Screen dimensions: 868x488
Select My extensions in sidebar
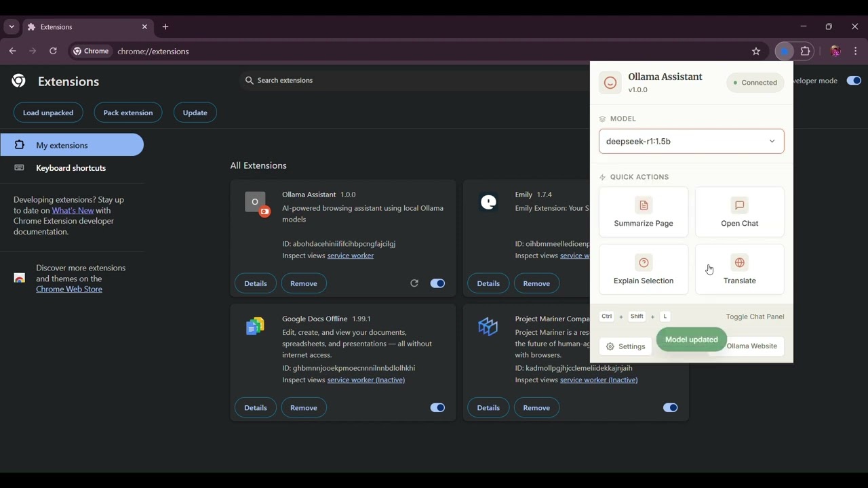72,145
